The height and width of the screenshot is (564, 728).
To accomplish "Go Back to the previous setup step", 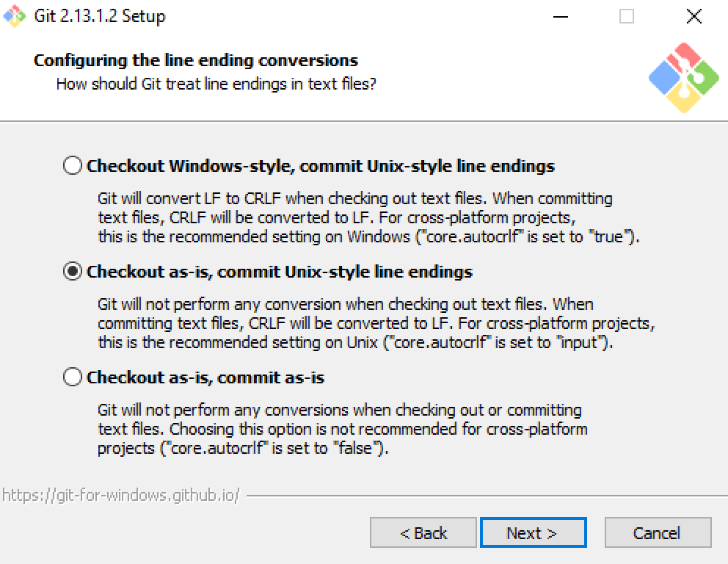I will (423, 532).
